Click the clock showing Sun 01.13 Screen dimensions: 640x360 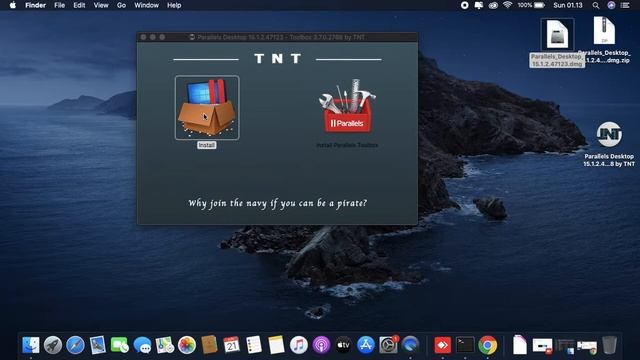(568, 5)
